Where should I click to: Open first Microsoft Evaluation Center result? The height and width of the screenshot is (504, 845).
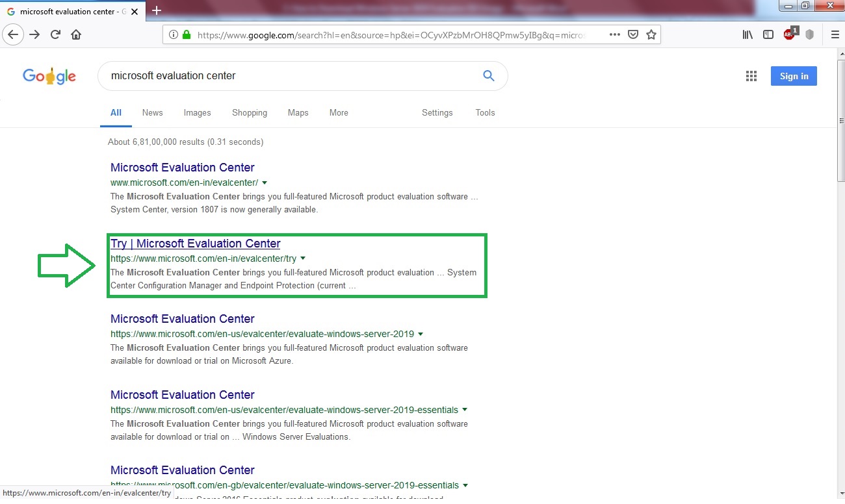tap(182, 168)
